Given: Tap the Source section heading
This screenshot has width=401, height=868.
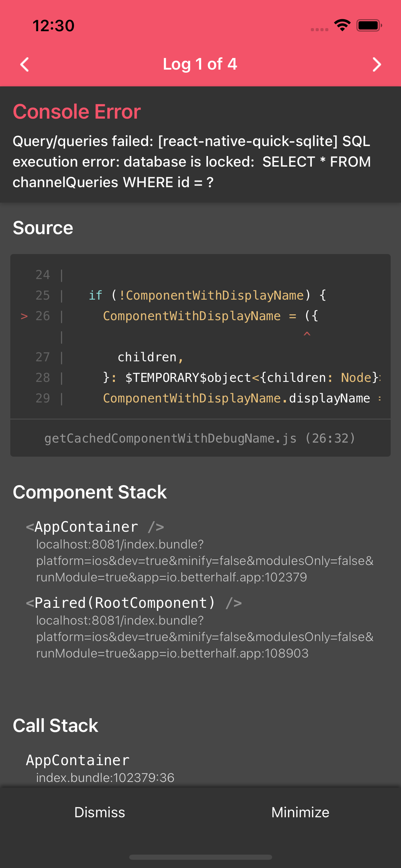Looking at the screenshot, I should pos(43,228).
